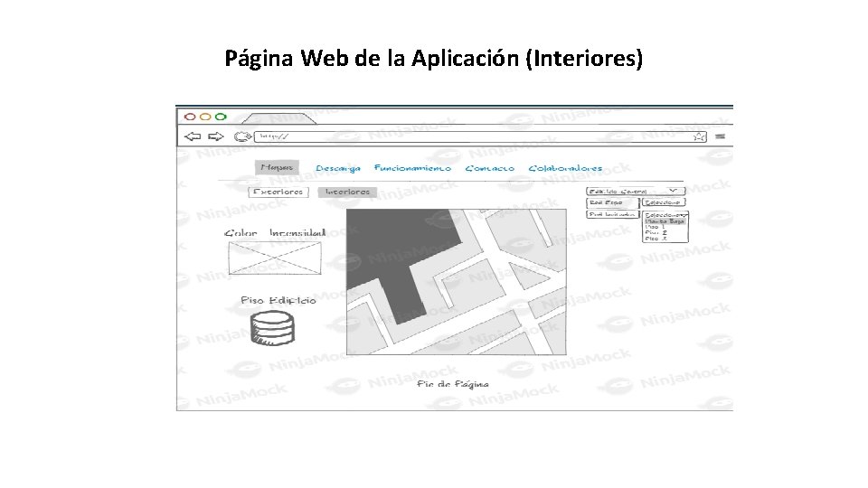The width and height of the screenshot is (868, 488).
Task: Open the Mapas menu item
Action: 277,167
